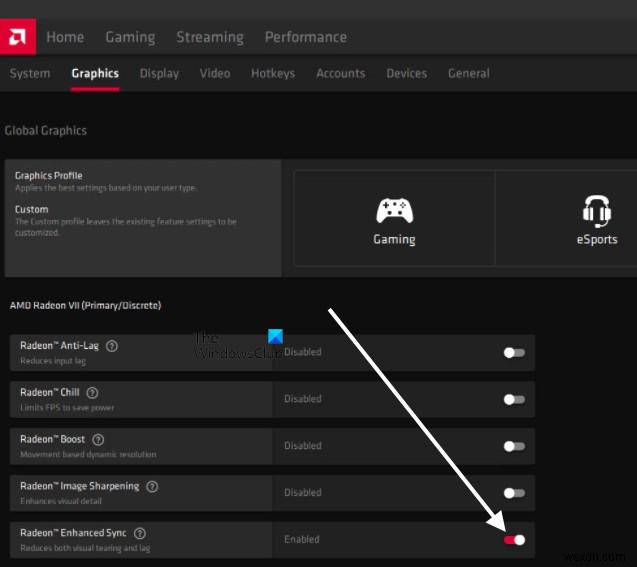Select the Gaming controller profile icon
637x567 pixels.
pyautogui.click(x=394, y=211)
